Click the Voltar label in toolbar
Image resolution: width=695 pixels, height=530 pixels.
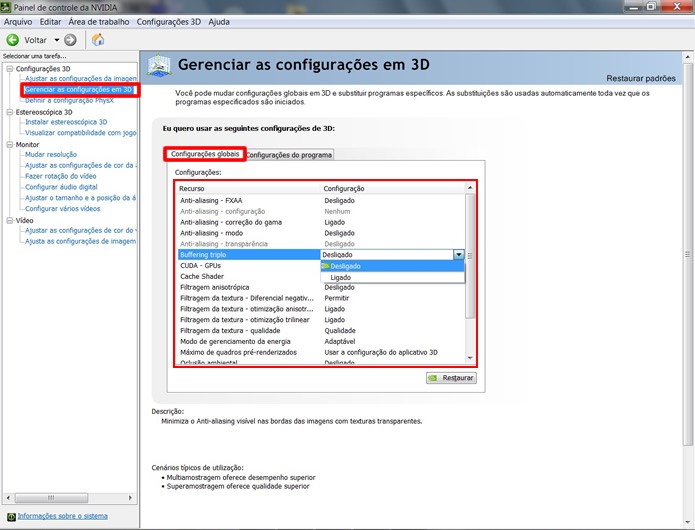coord(35,40)
